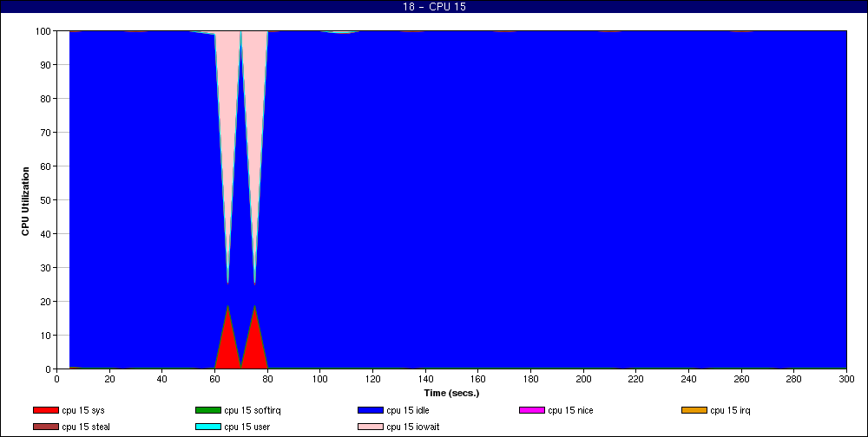Click the orange cpu 15 irq legend swatch
Screen dimensions: 868x437
[694, 410]
